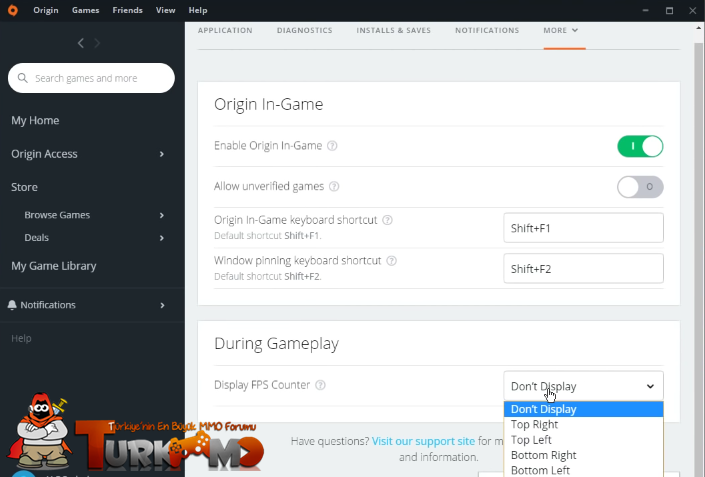Click the Notifications bell icon

(x=12, y=305)
